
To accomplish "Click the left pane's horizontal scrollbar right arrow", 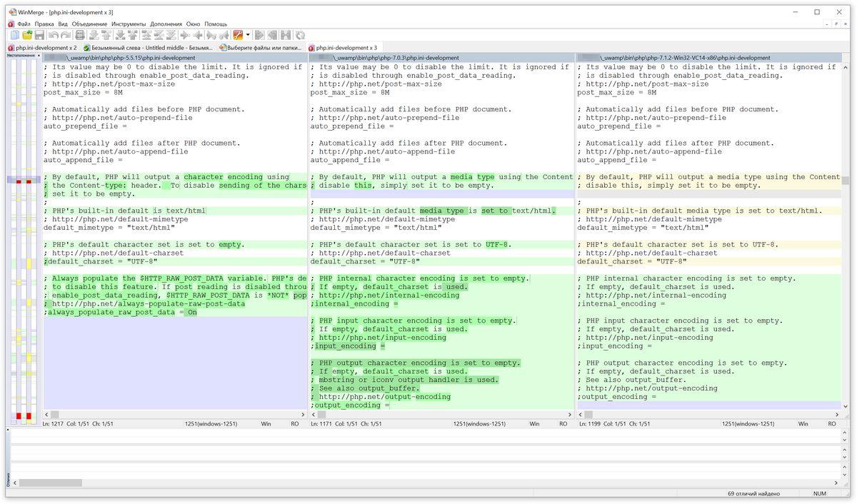I will (x=303, y=414).
